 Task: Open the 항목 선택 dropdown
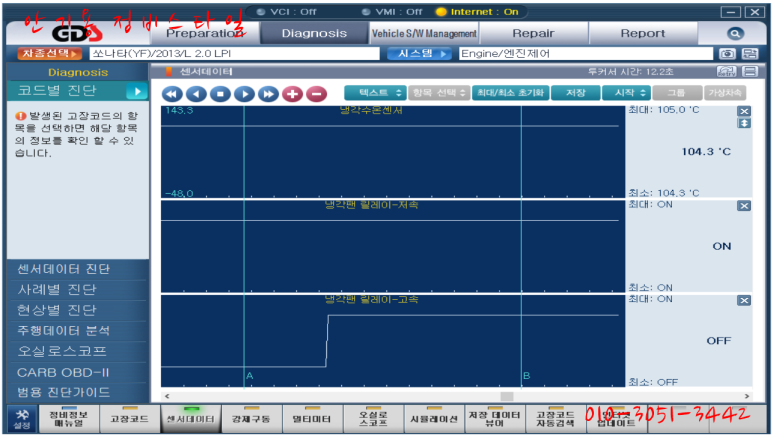439,92
